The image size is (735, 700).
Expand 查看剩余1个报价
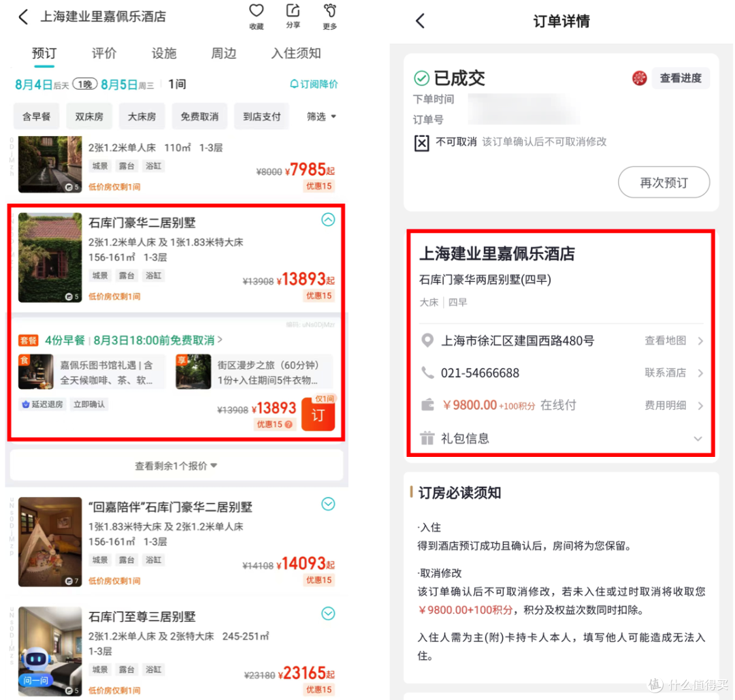tap(176, 466)
